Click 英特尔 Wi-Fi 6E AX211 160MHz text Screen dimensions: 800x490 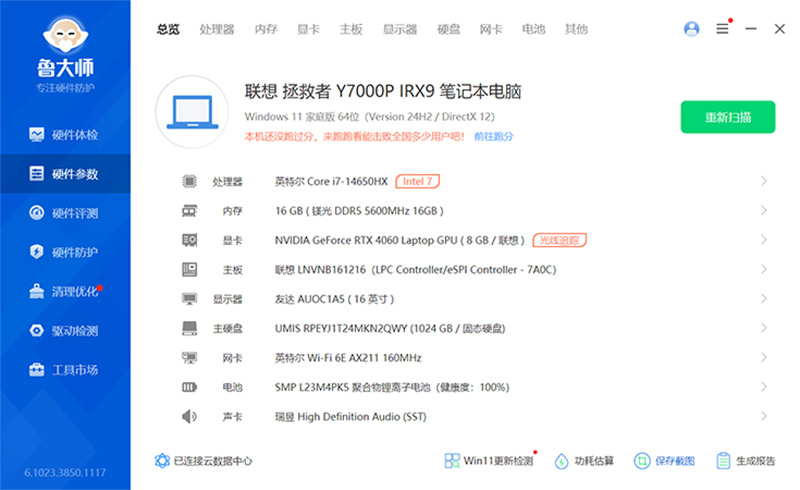click(348, 358)
